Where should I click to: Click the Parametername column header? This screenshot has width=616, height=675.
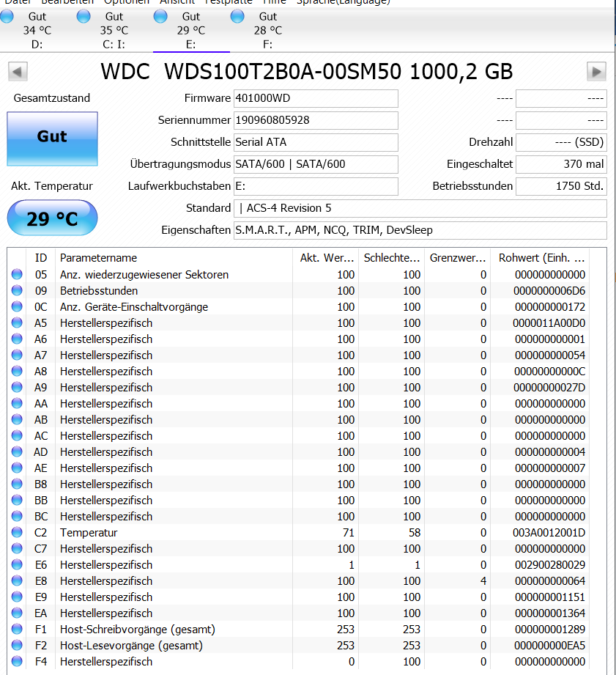click(x=174, y=258)
